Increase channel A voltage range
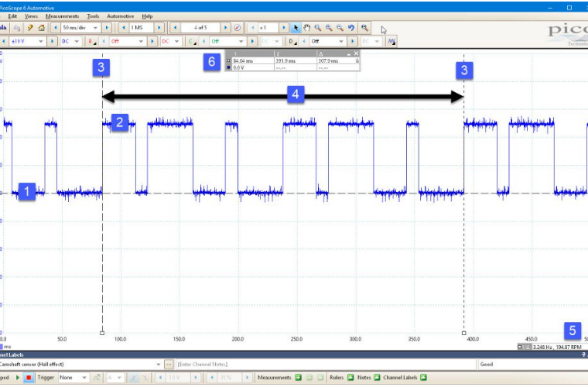 52,41
